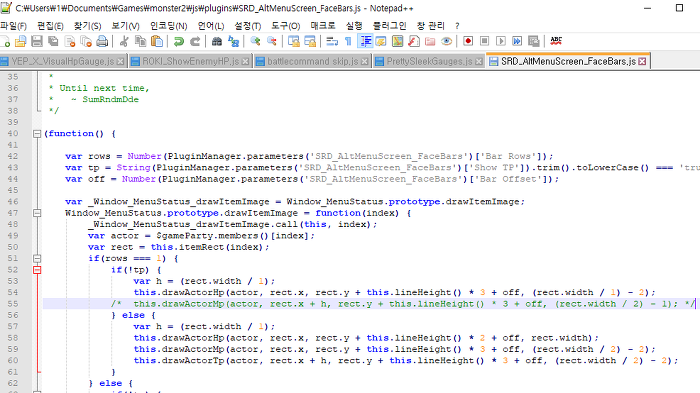
Task: Click the ABC spell check icon
Action: coord(556,42)
